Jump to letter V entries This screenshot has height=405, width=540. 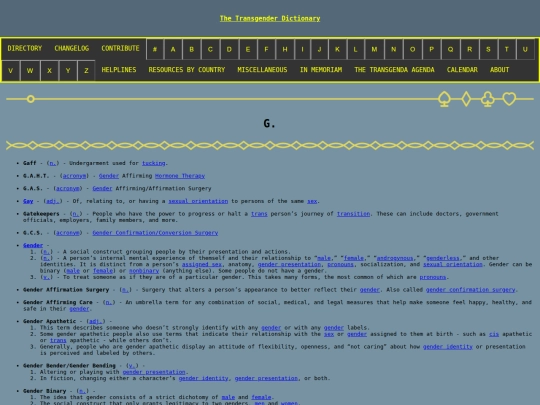click(x=11, y=71)
